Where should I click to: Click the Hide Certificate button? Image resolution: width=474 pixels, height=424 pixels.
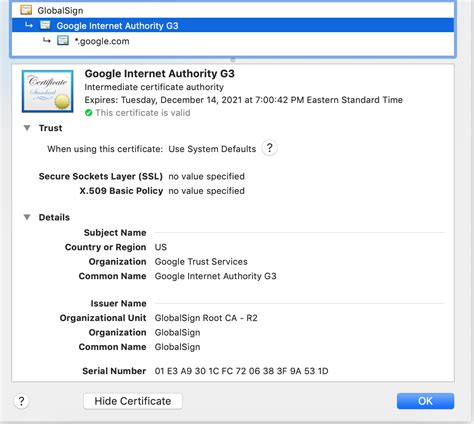pyautogui.click(x=133, y=401)
